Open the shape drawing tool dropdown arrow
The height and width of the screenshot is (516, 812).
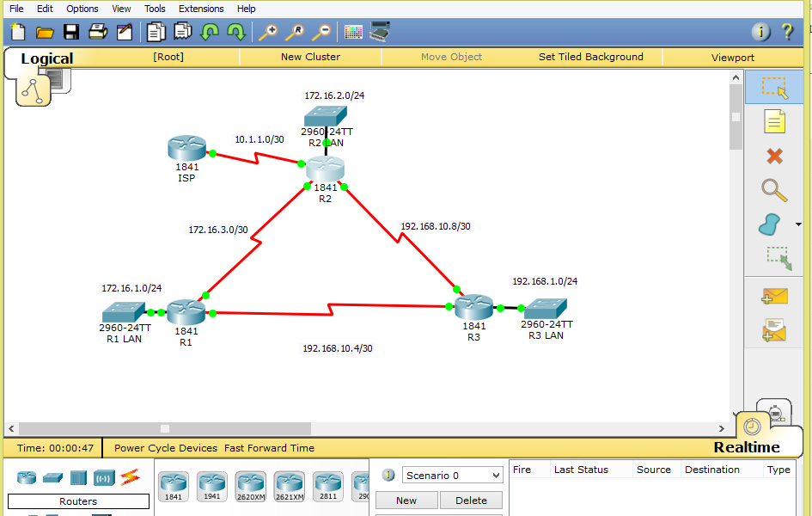click(x=797, y=224)
